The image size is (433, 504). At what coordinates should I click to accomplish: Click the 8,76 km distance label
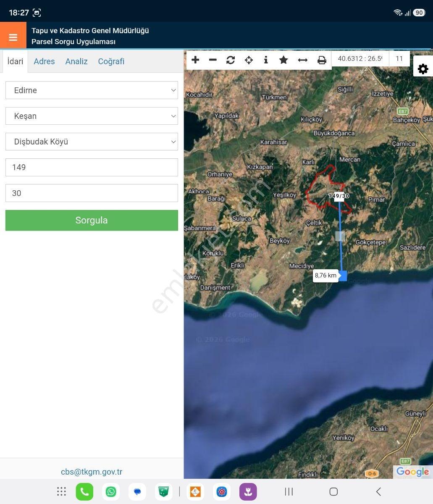click(325, 276)
